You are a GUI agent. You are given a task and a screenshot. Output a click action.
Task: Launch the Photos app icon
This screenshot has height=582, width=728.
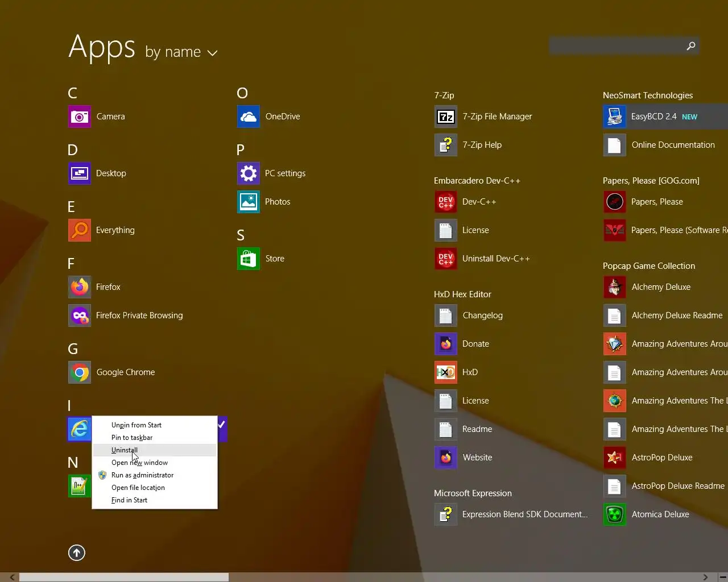click(249, 202)
